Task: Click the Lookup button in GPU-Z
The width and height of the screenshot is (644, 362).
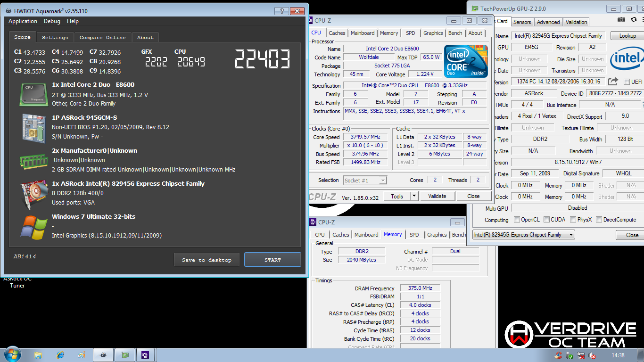Action: click(x=627, y=36)
